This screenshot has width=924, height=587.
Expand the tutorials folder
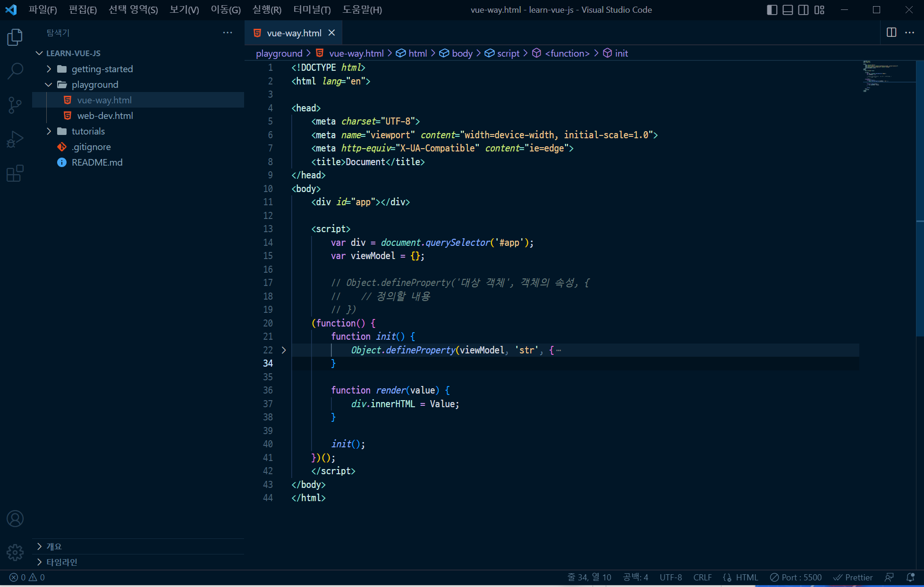138,131
